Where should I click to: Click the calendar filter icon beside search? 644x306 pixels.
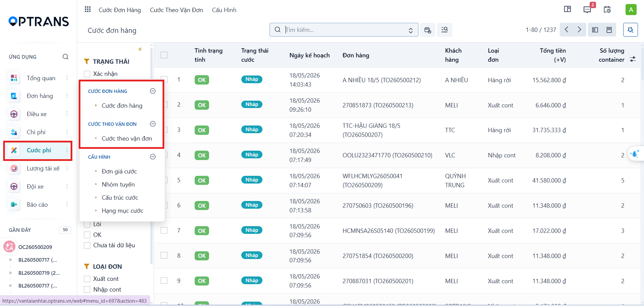(x=428, y=30)
